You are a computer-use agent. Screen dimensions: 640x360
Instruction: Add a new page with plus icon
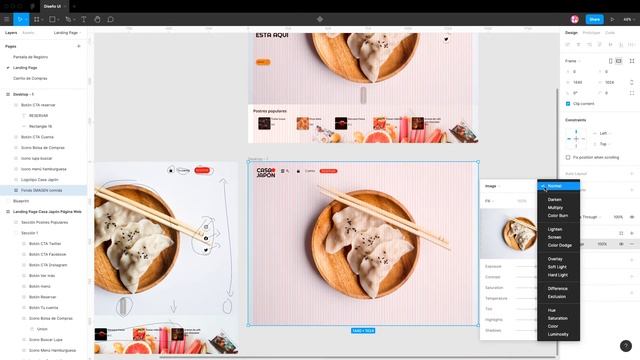pos(79,46)
